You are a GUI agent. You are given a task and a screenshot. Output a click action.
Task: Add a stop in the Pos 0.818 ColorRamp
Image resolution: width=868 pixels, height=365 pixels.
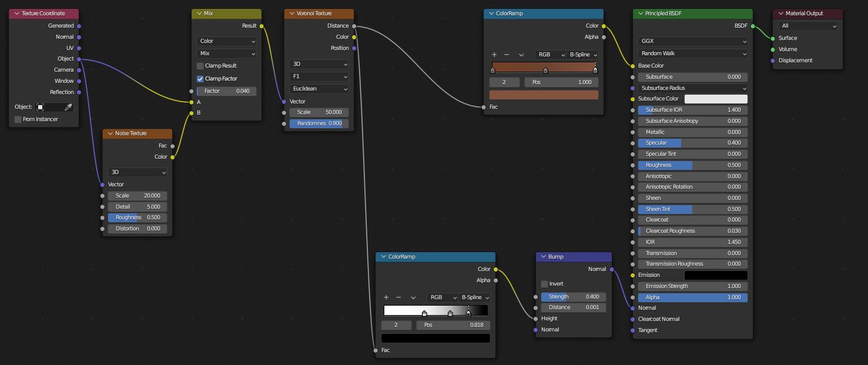click(386, 297)
